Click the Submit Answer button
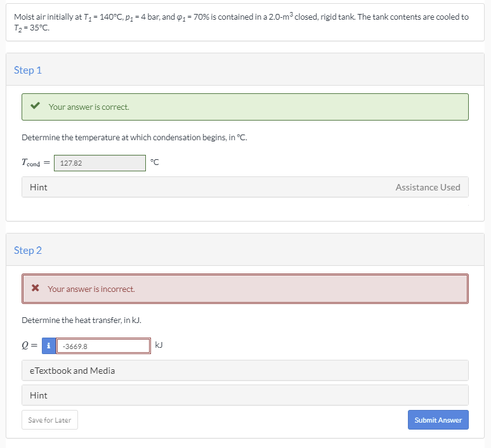Screen dimensions: 491x448 click(x=438, y=420)
